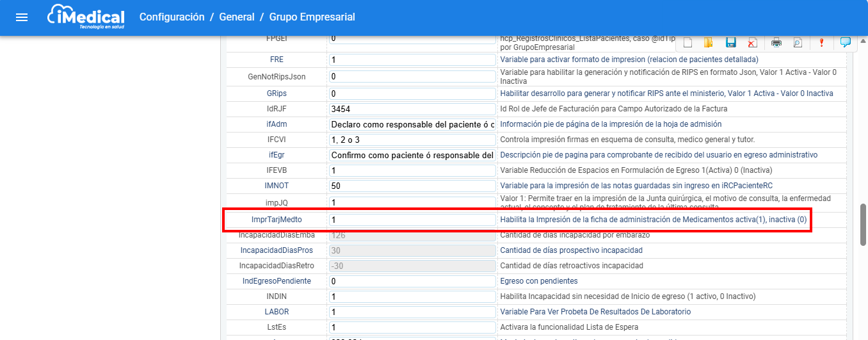Screen dimensions: 868x340
Task: Click the iMedical logo
Action: click(x=86, y=17)
